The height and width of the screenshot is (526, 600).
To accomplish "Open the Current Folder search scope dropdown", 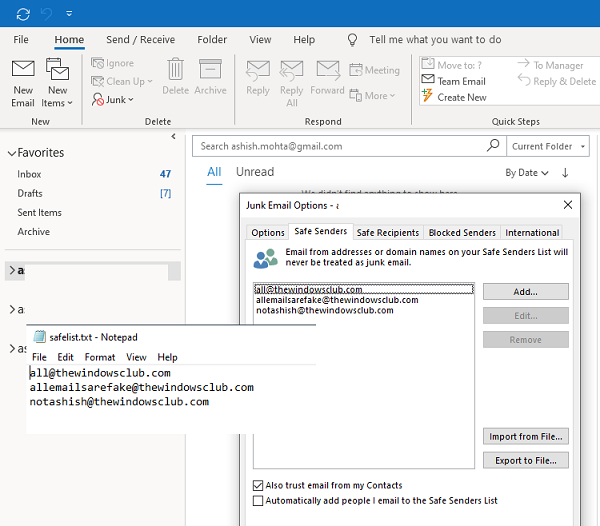I will coord(548,146).
